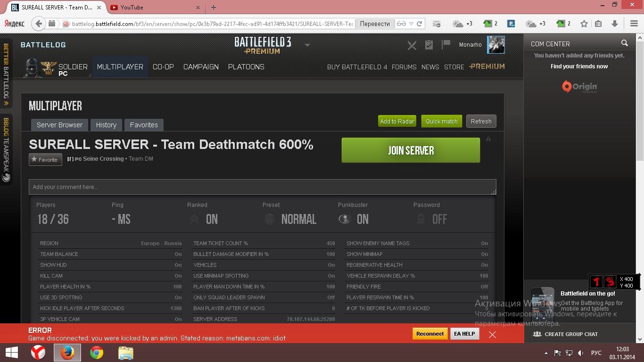Go to the Soldier menu
644x362 pixels.
point(73,67)
